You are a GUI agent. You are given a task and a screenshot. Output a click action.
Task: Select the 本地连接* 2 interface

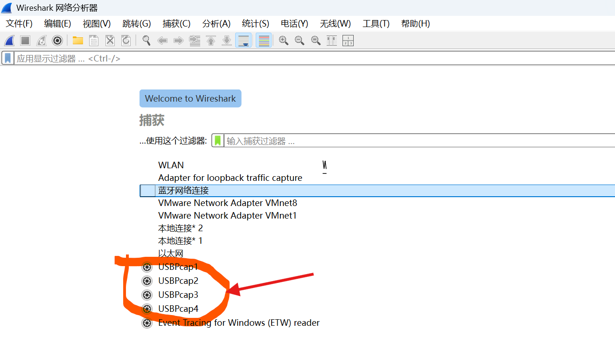pyautogui.click(x=181, y=228)
